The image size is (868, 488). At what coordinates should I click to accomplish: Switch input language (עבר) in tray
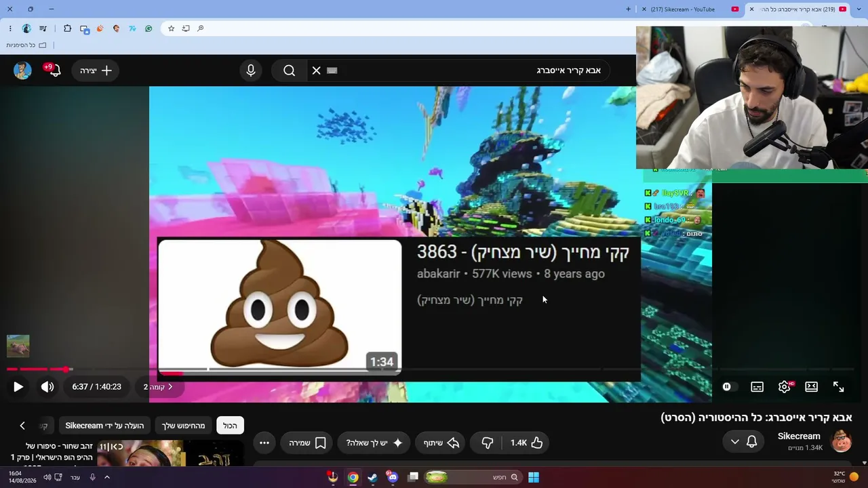[x=75, y=477]
